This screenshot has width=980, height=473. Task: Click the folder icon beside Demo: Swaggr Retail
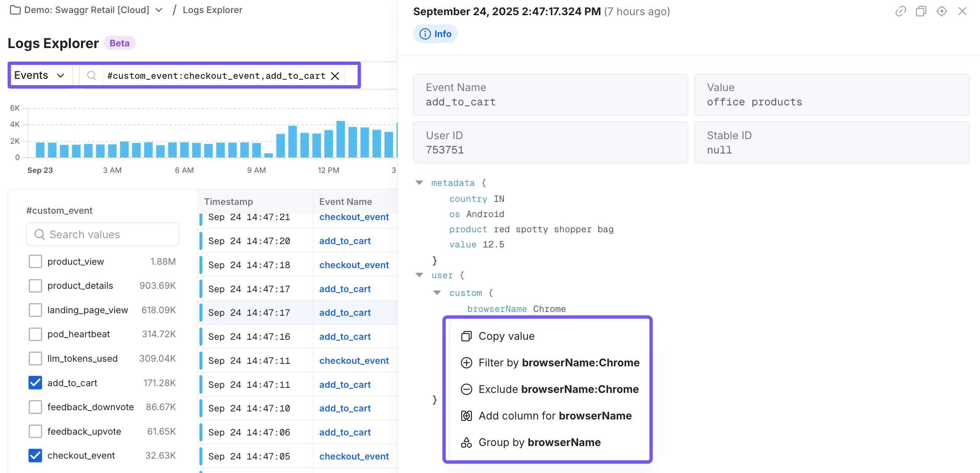(15, 10)
